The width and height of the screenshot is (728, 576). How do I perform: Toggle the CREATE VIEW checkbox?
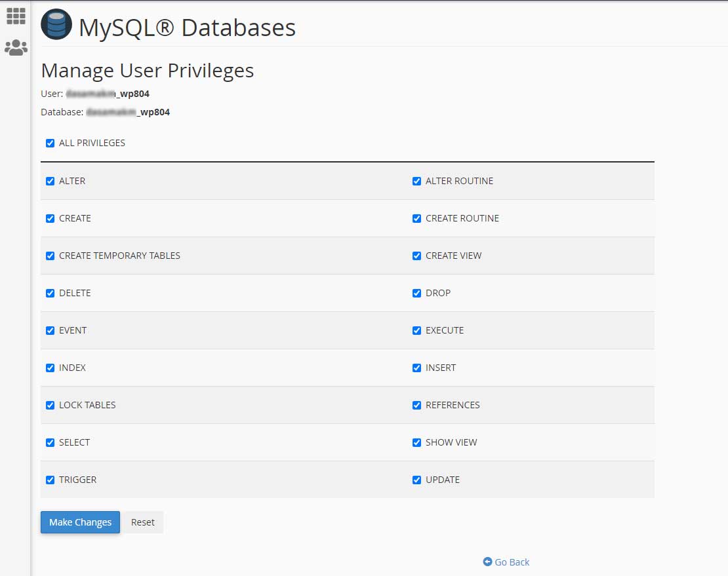click(416, 256)
